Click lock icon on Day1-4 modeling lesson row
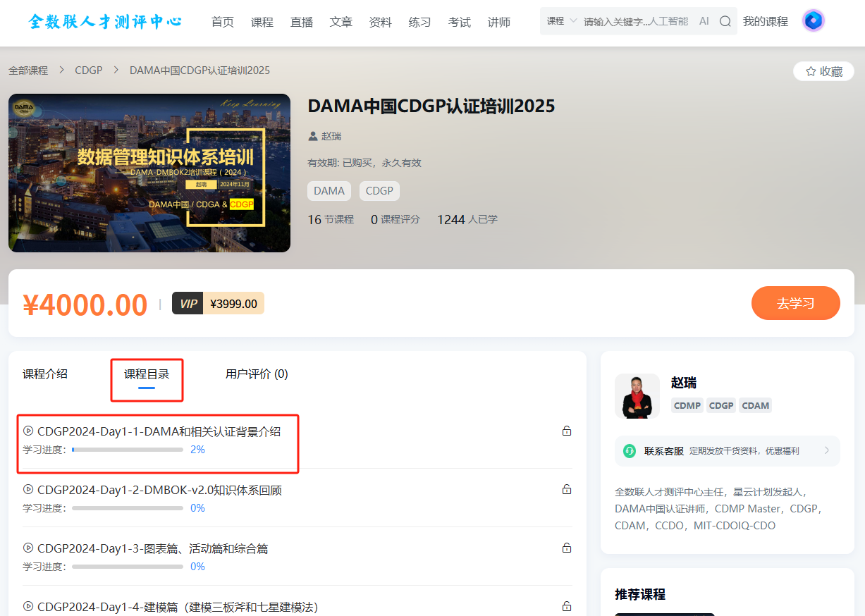Image resolution: width=865 pixels, height=616 pixels. point(566,606)
